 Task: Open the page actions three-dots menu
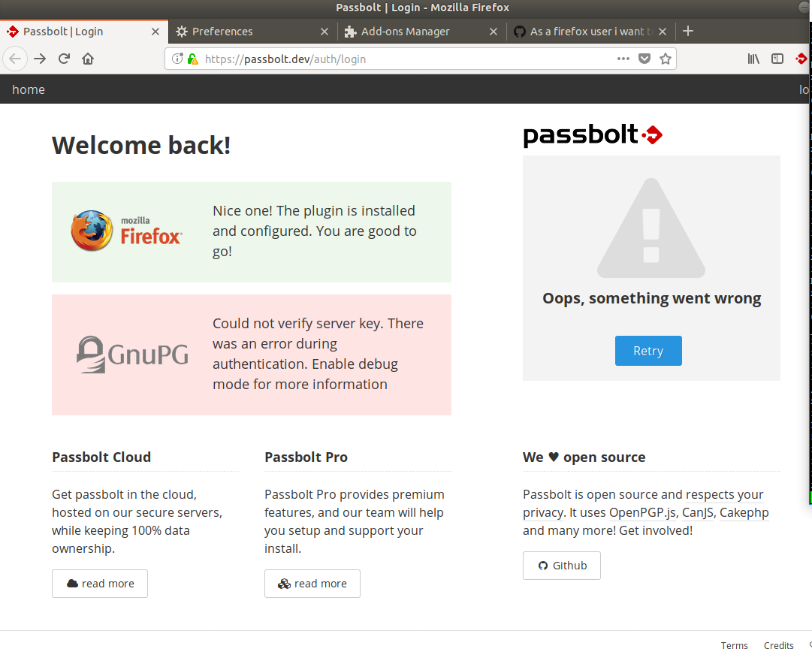[x=623, y=59]
